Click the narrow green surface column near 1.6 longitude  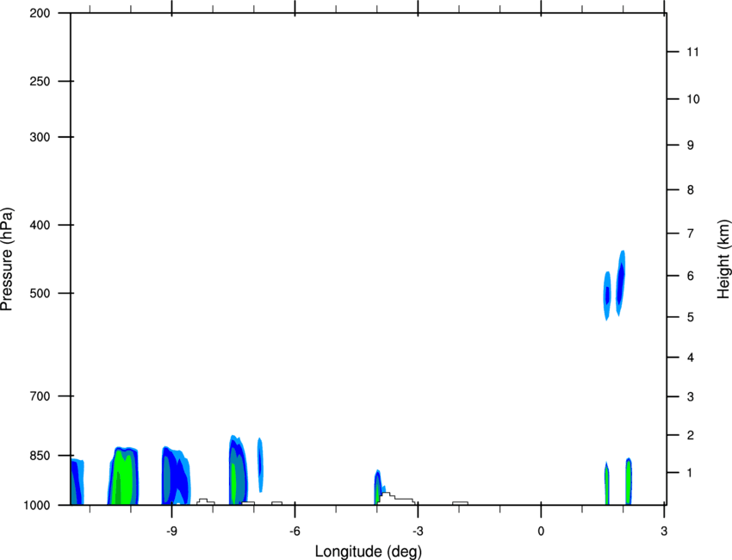607,484
